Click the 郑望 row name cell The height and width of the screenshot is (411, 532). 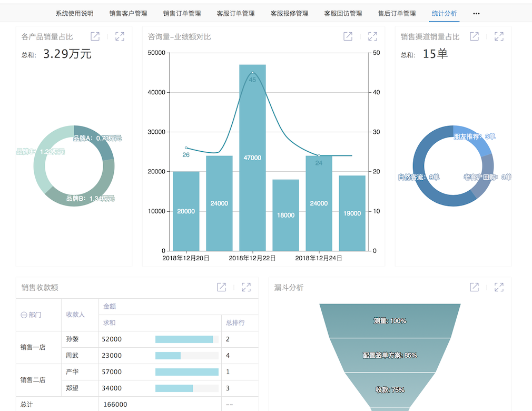[x=80, y=388]
